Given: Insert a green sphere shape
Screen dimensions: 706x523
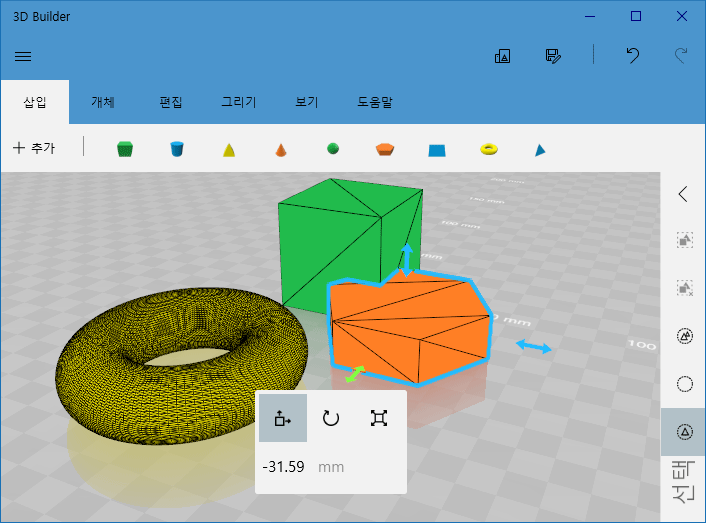Looking at the screenshot, I should [x=333, y=149].
